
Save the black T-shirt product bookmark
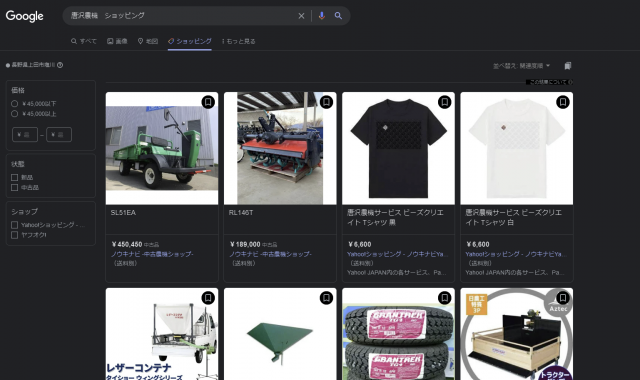coord(444,102)
